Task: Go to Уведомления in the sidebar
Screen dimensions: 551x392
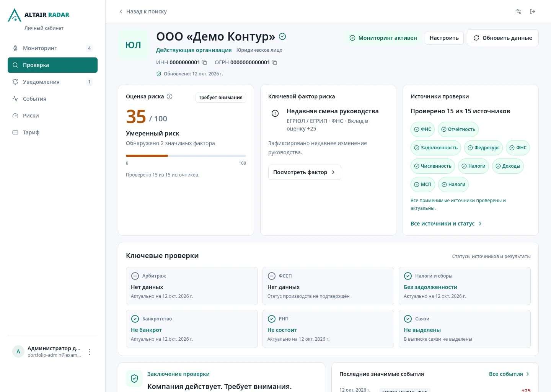Action: (52, 82)
